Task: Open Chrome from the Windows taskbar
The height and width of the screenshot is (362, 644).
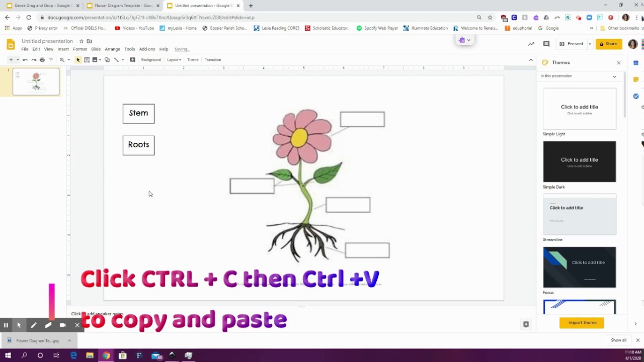Action: 106,355
